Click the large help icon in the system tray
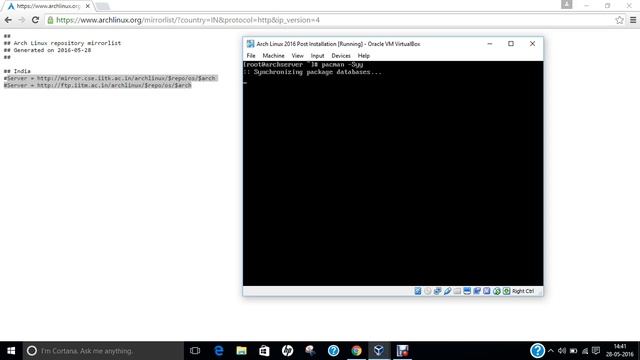This screenshot has width=640, height=360. coord(537,351)
